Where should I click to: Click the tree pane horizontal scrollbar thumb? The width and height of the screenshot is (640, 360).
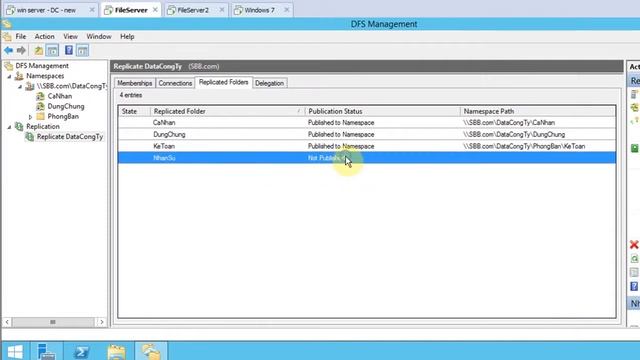(x=53, y=322)
